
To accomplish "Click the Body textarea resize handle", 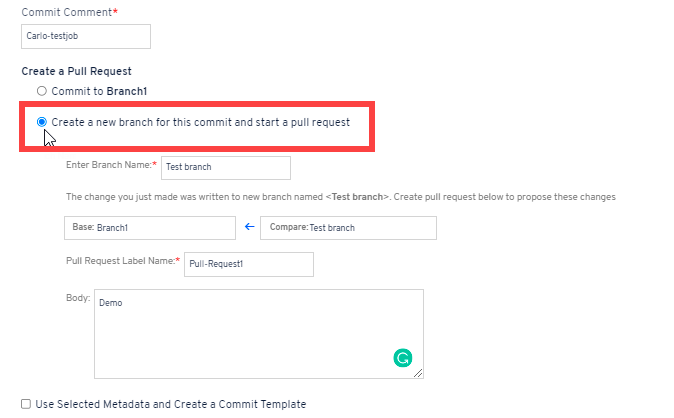I will click(418, 373).
